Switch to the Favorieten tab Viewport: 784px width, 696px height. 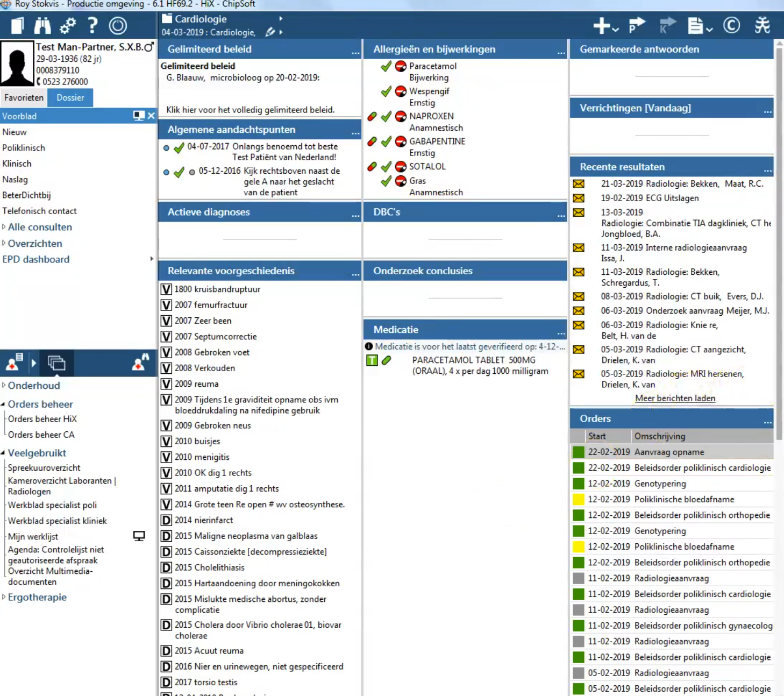tap(24, 97)
